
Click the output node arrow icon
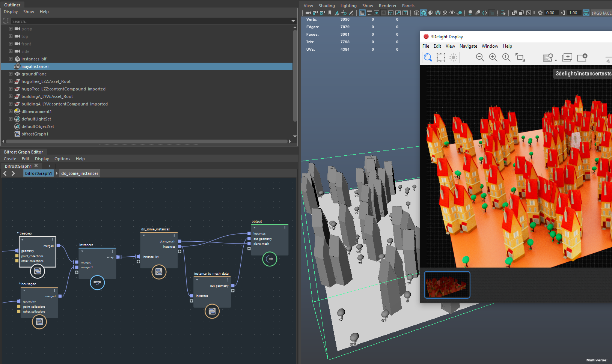[x=270, y=259]
